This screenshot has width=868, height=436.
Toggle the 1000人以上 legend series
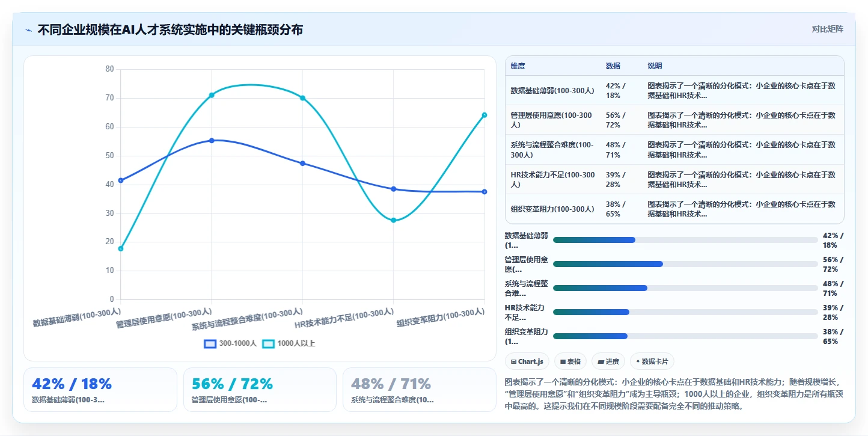click(x=289, y=343)
